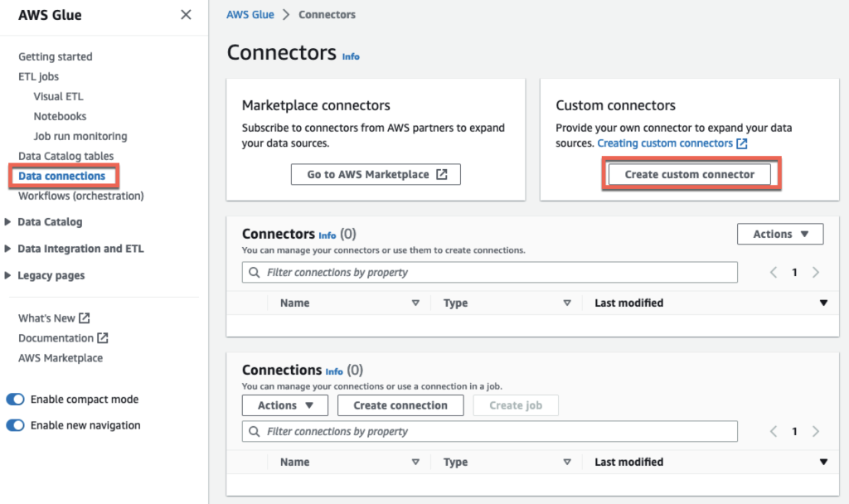The height and width of the screenshot is (504, 849).
Task: Click the Connections table previous page arrow
Action: coord(774,431)
